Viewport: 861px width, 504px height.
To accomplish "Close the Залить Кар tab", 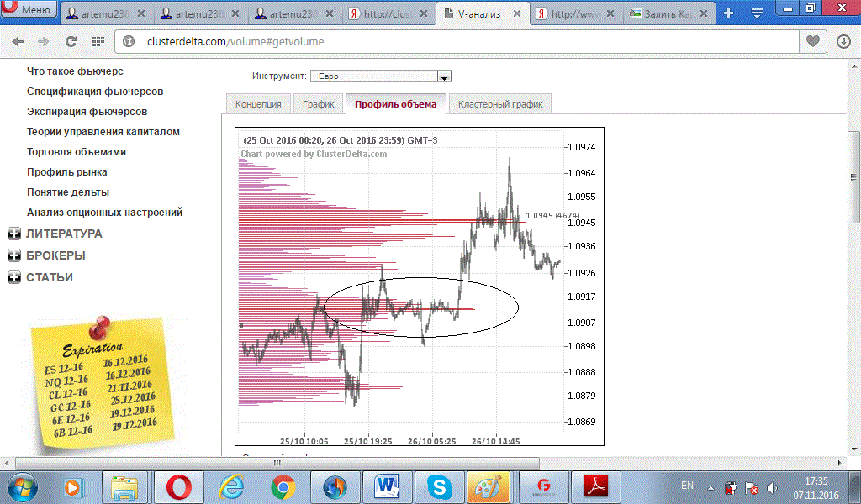I will coord(704,13).
